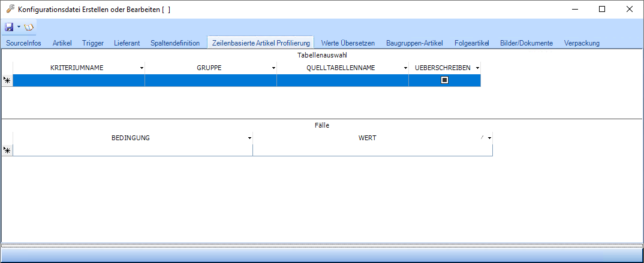Viewport: 644px width, 263px height.
Task: Open GRUPPE column filter dropdown
Action: tap(273, 68)
